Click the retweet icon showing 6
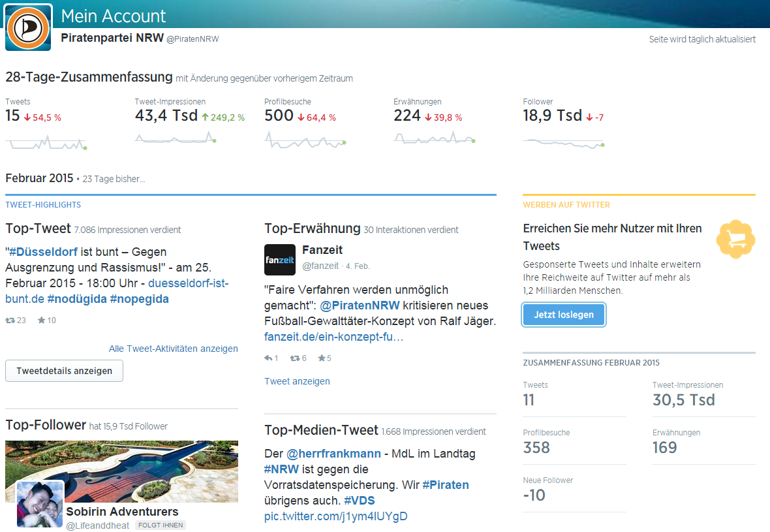 (x=295, y=358)
